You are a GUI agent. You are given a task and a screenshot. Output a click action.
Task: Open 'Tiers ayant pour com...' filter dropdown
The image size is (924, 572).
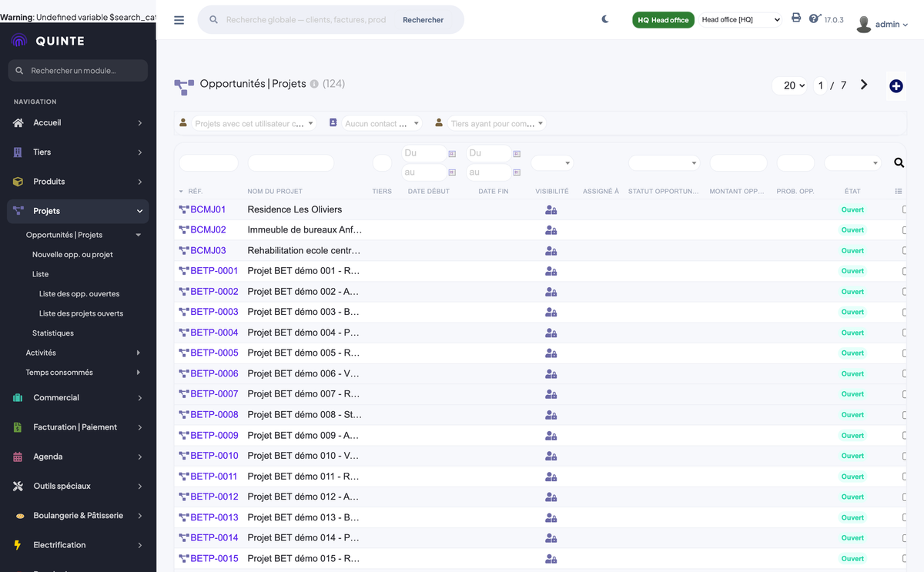pyautogui.click(x=497, y=123)
